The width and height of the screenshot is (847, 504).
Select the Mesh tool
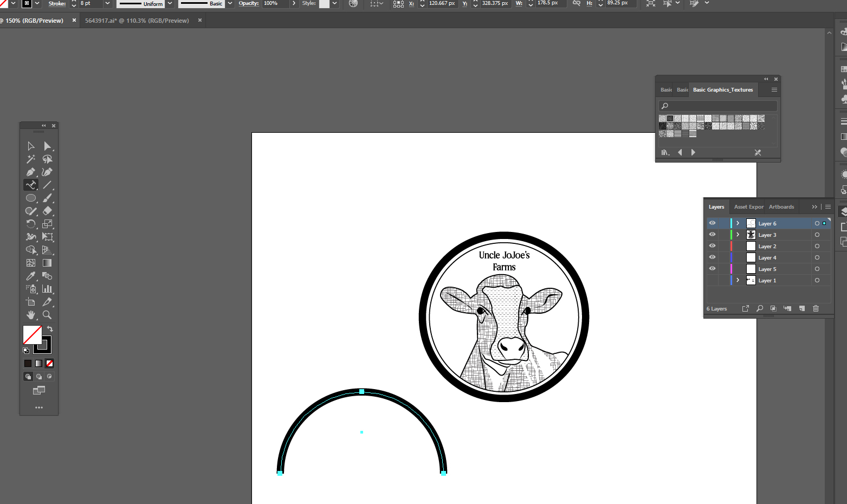click(x=31, y=263)
